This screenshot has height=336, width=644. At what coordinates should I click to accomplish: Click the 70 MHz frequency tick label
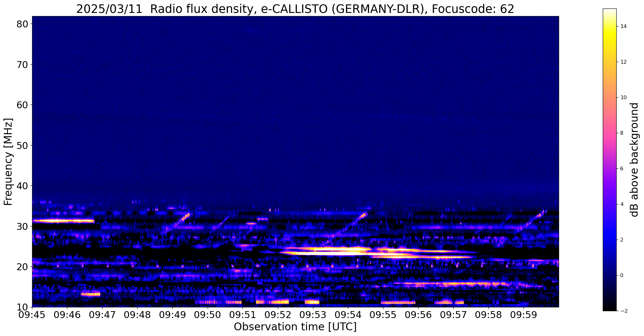(x=22, y=65)
